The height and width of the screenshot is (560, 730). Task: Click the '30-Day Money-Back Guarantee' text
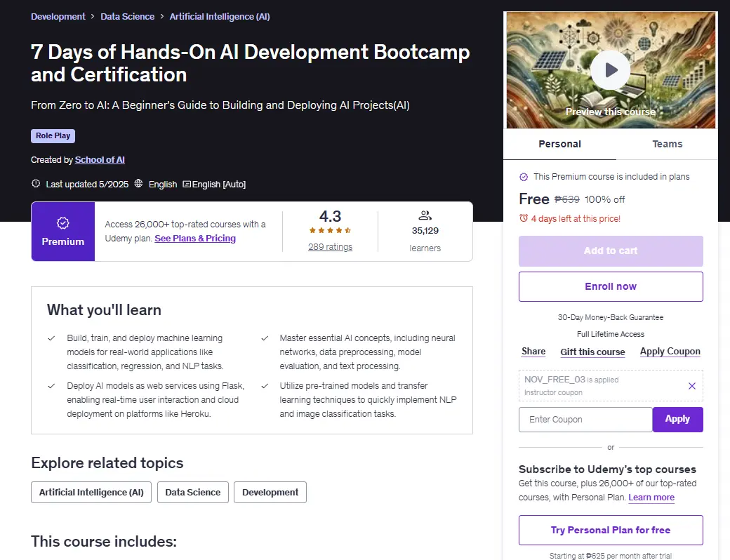tap(611, 317)
